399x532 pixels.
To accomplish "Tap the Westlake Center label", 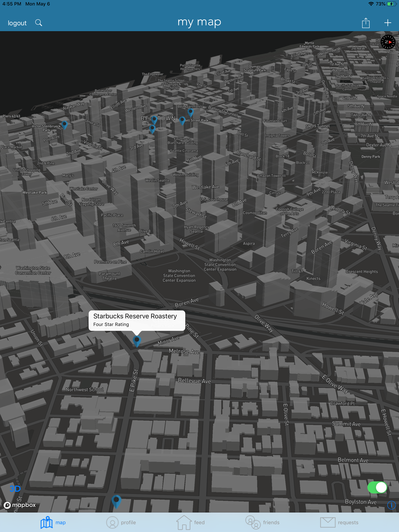I will 84,189.
